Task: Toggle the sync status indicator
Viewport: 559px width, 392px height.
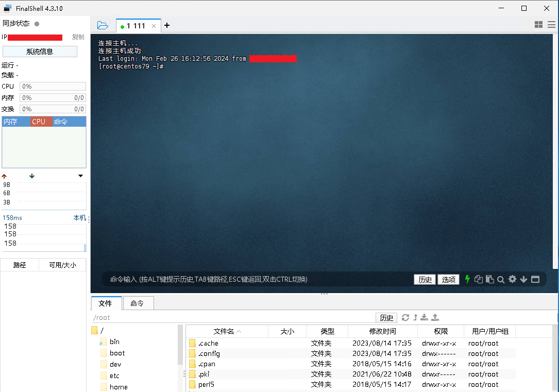Action: pyautogui.click(x=37, y=24)
